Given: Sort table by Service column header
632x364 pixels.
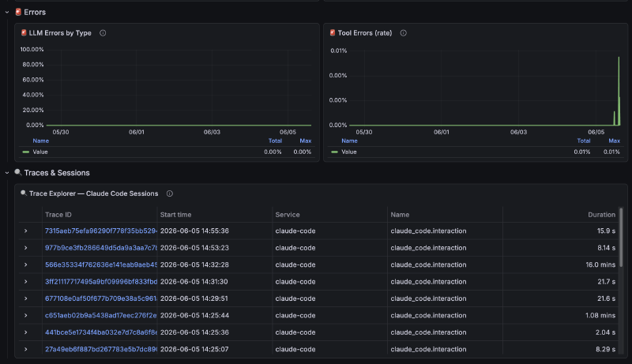Looking at the screenshot, I should (x=288, y=215).
